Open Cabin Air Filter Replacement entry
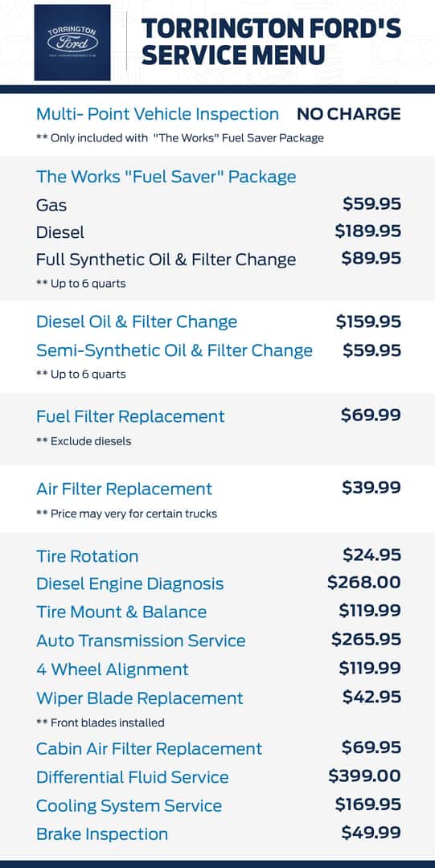Image resolution: width=435 pixels, height=868 pixels. [149, 748]
